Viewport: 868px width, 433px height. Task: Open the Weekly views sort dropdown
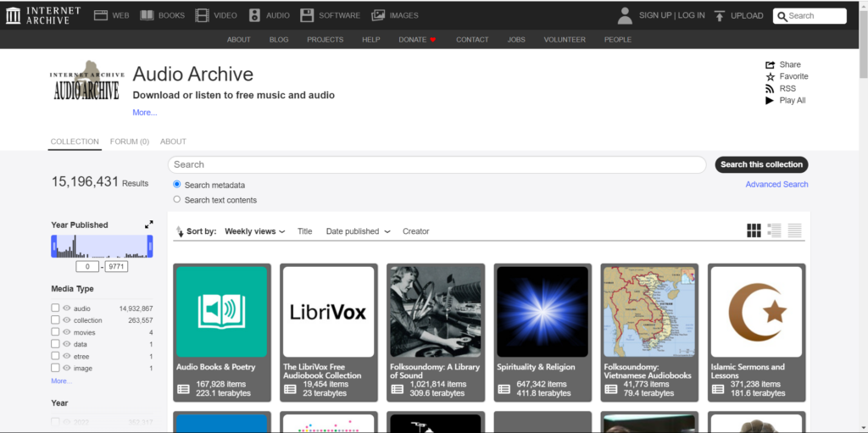(x=254, y=231)
